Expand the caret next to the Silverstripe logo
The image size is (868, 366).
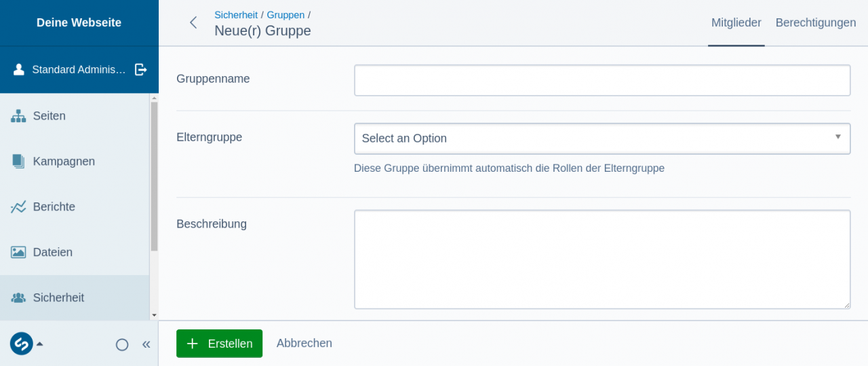[x=39, y=344]
